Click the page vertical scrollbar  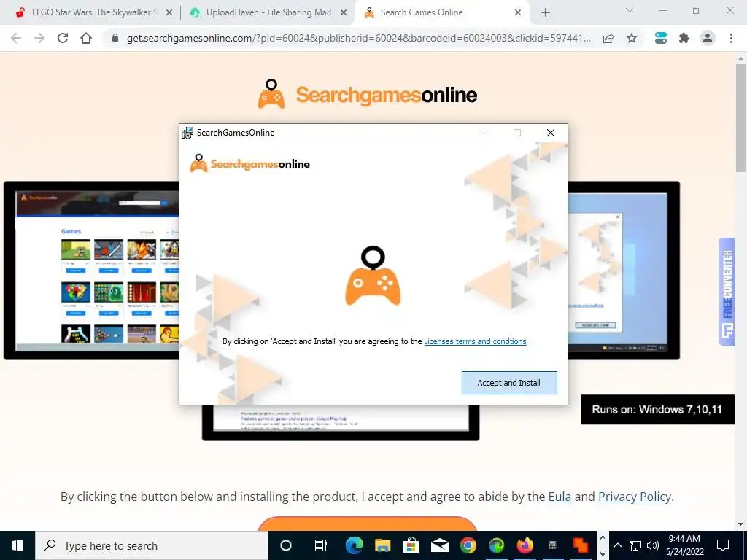740,118
